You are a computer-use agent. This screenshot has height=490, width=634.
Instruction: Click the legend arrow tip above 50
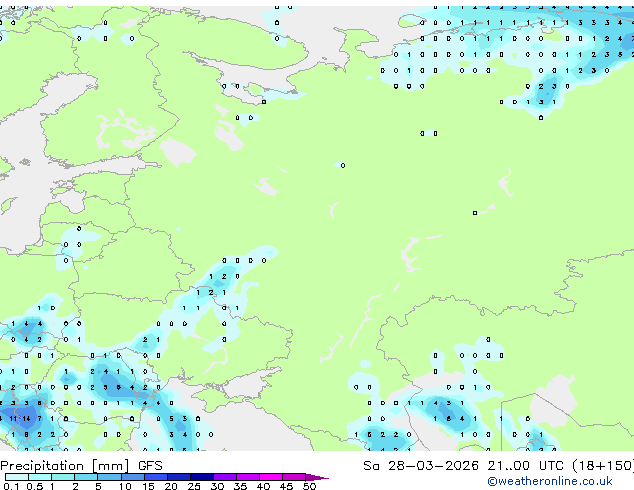click(317, 477)
